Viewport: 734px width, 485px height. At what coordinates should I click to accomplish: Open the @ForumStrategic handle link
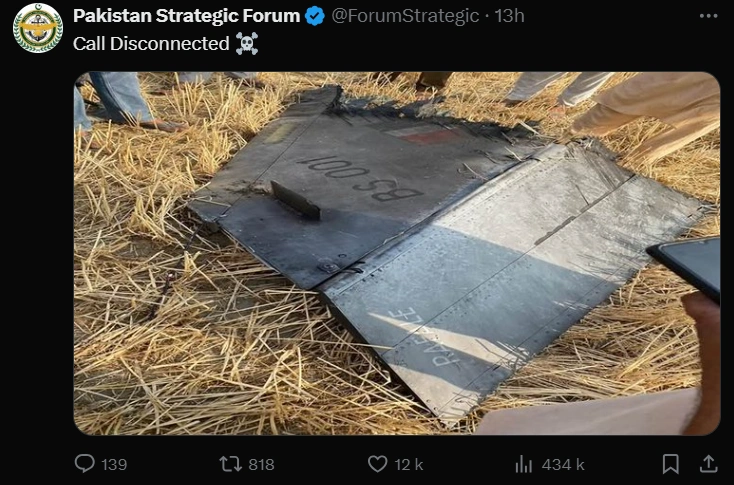pos(405,16)
